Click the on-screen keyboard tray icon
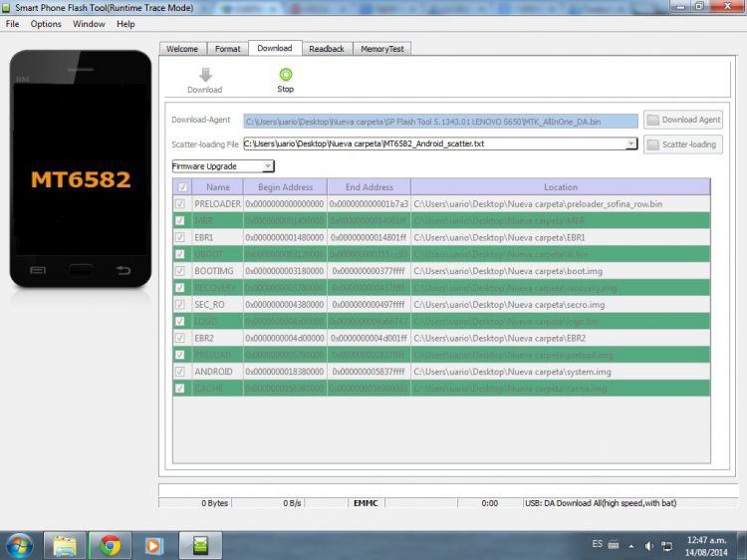The image size is (747, 560). [614, 545]
